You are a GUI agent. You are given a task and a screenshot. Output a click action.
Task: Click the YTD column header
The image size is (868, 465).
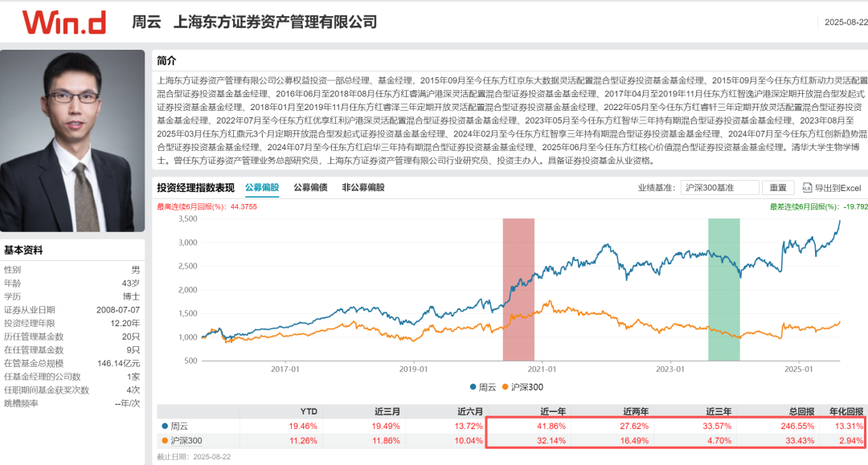[x=309, y=411]
